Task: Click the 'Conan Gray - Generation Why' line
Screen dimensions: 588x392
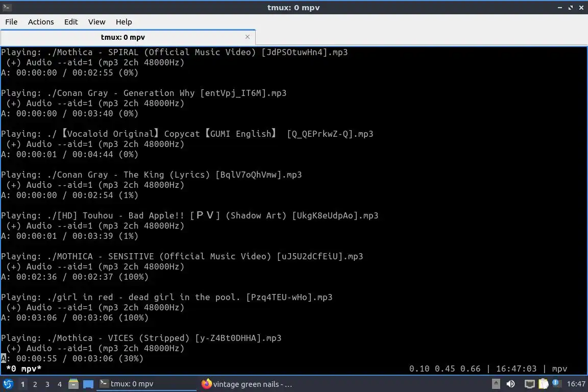Action: pos(143,93)
